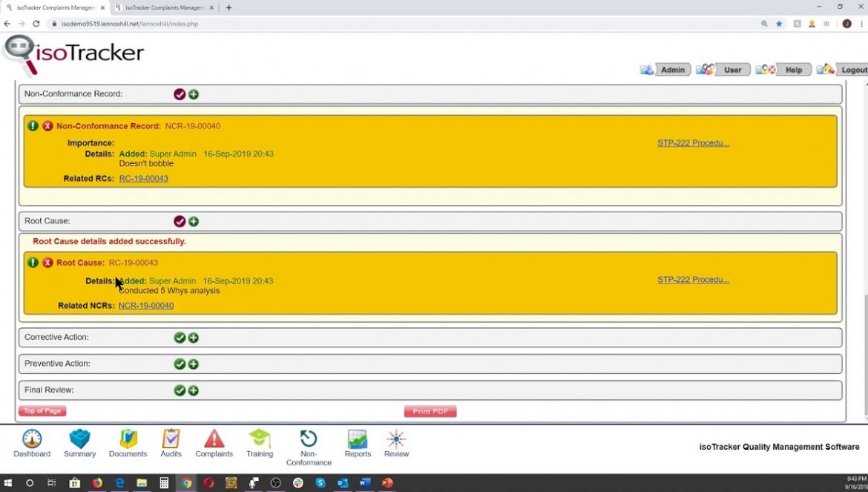This screenshot has width=868, height=492.
Task: Select the Training module icon
Action: click(x=260, y=441)
